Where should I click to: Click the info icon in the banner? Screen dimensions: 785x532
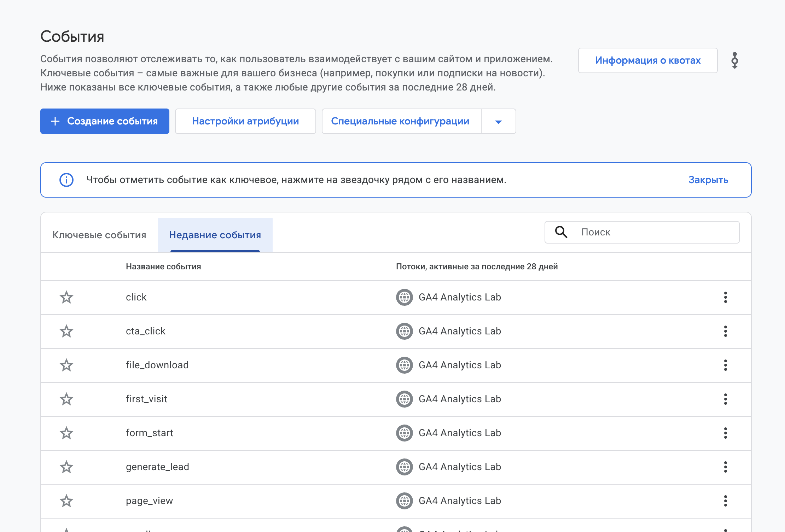pyautogui.click(x=66, y=180)
